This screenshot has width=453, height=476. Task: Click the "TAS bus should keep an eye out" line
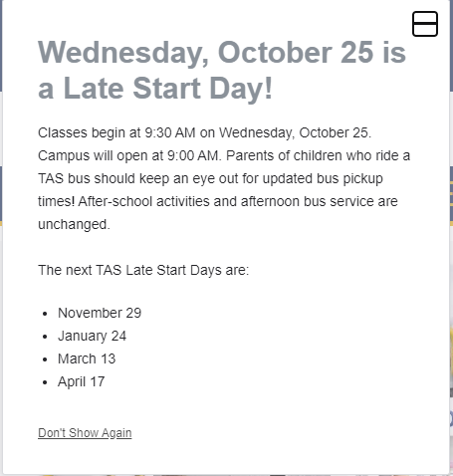(x=210, y=178)
